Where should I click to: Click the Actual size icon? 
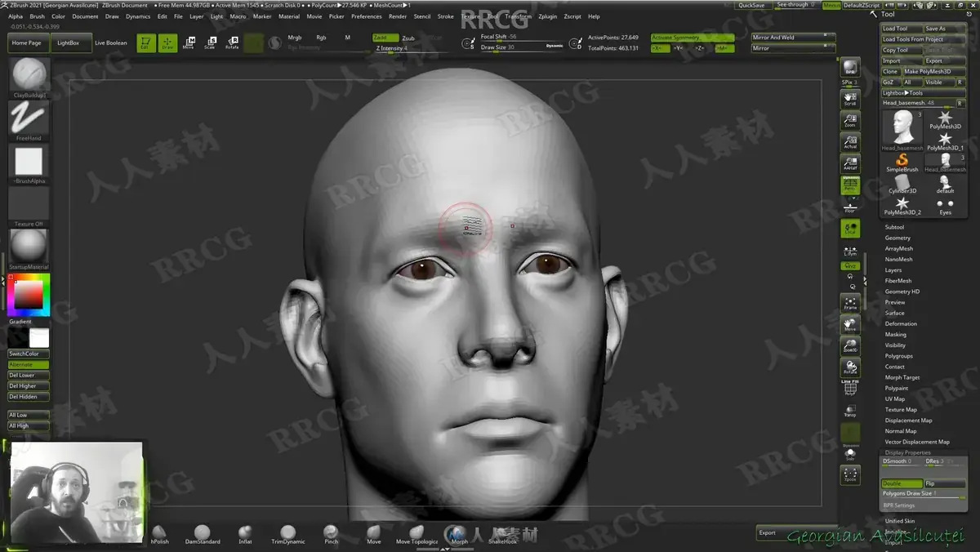[x=850, y=143]
